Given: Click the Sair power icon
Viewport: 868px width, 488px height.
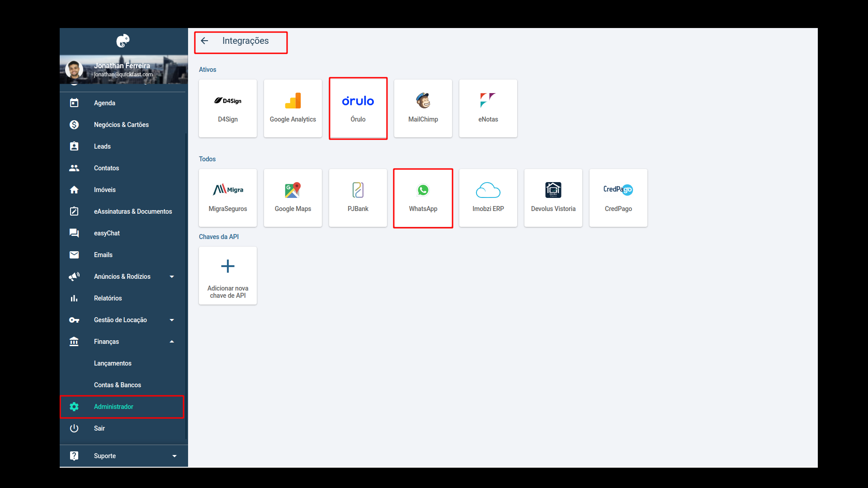Looking at the screenshot, I should (x=74, y=428).
